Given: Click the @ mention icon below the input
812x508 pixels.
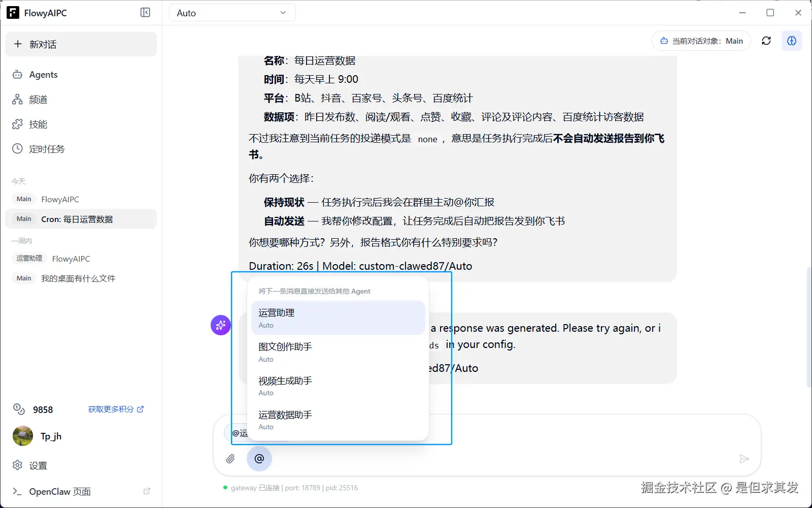Looking at the screenshot, I should coord(259,459).
